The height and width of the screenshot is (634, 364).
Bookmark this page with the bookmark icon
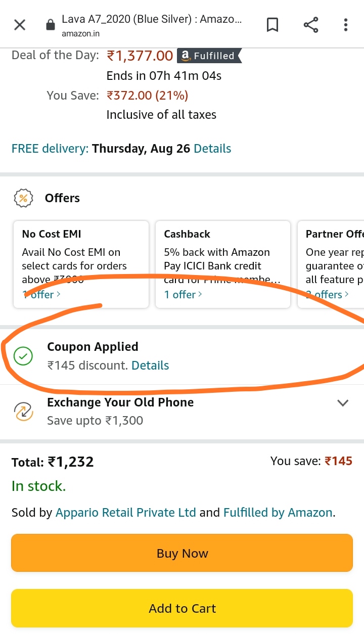tap(272, 25)
